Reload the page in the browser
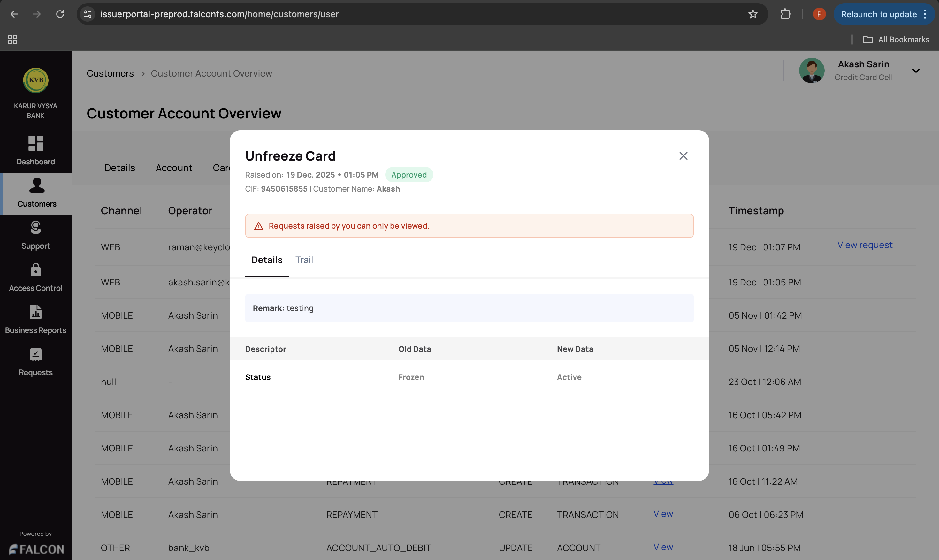This screenshot has width=939, height=560. (x=60, y=14)
